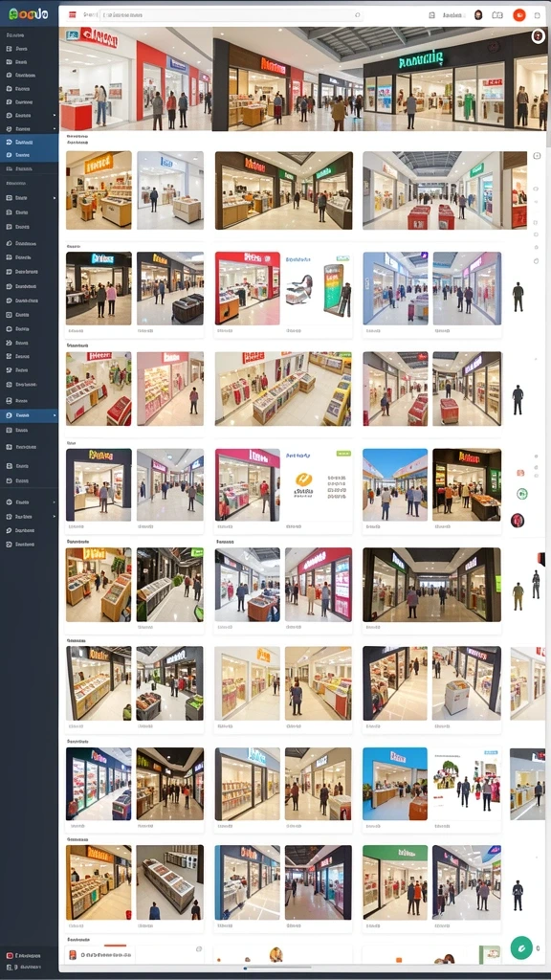551x980 pixels.
Task: Click the dark red round avatar on right edge
Action: 518,520
